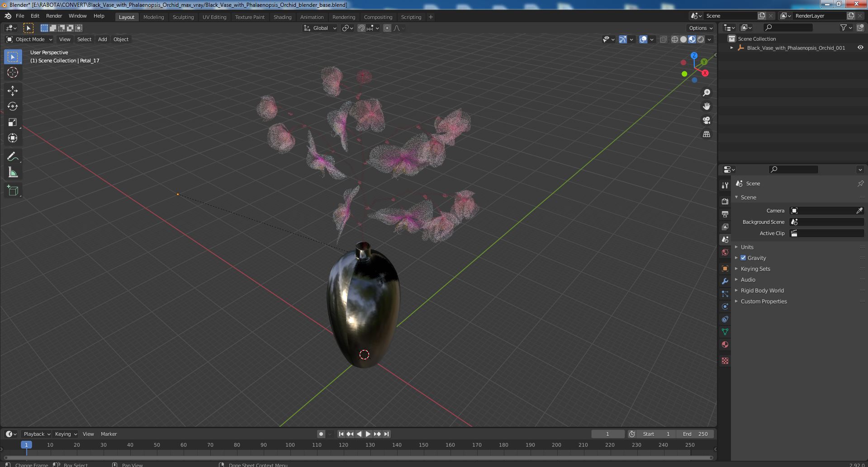This screenshot has height=467, width=868.
Task: Play the timeline animation
Action: pos(368,434)
